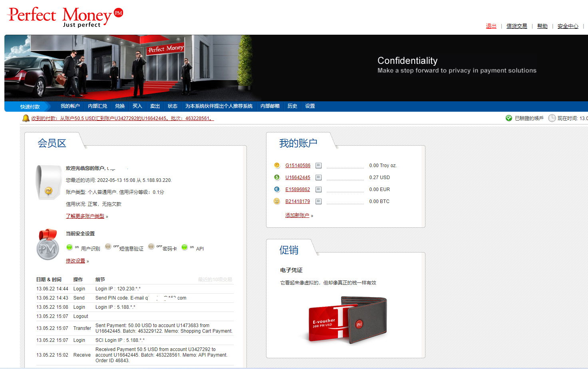This screenshot has width=588, height=369.
Task: Toggle the API on indicator
Action: (x=185, y=247)
